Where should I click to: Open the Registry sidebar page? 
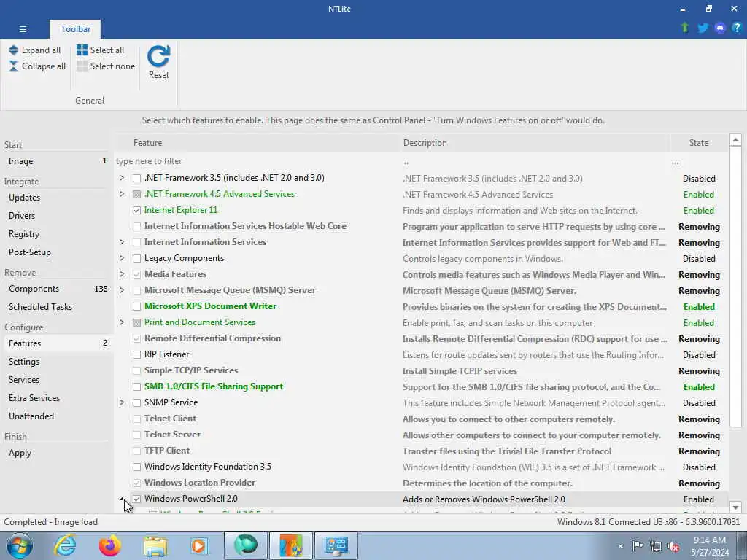tap(56, 234)
